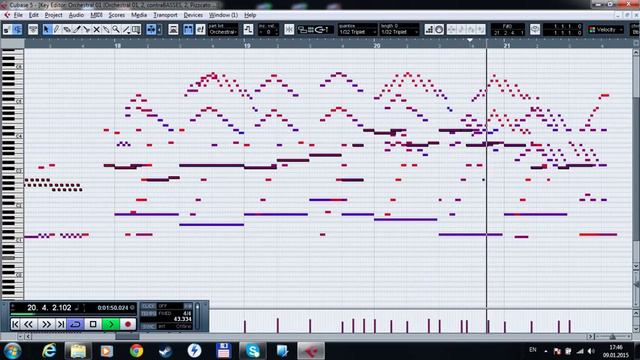Click the SYNC button in transport

pos(149,327)
